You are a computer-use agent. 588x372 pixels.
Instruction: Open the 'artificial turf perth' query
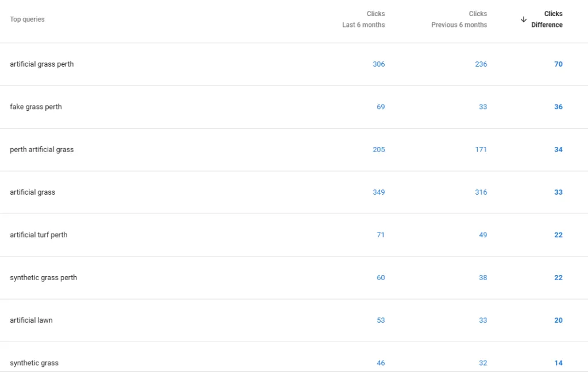coord(38,235)
